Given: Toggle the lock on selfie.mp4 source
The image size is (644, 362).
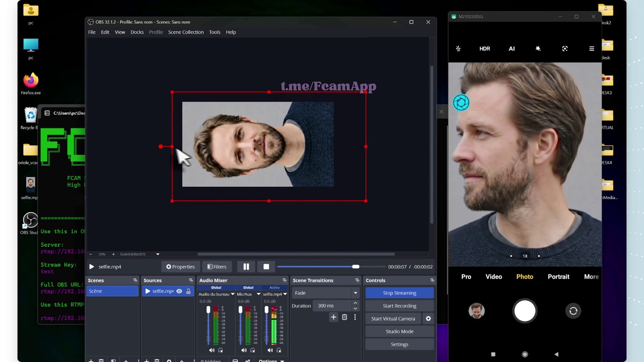Looking at the screenshot, I should [x=188, y=291].
